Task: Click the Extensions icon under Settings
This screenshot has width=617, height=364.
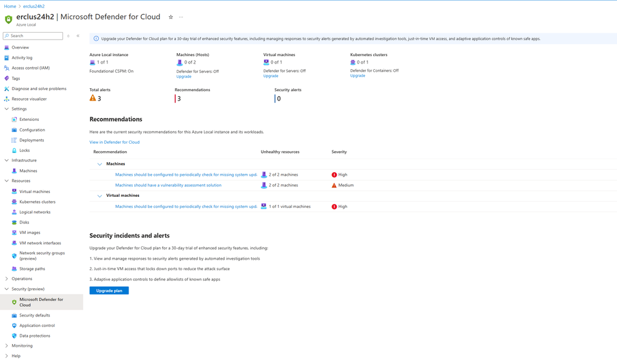Action: [x=14, y=120]
